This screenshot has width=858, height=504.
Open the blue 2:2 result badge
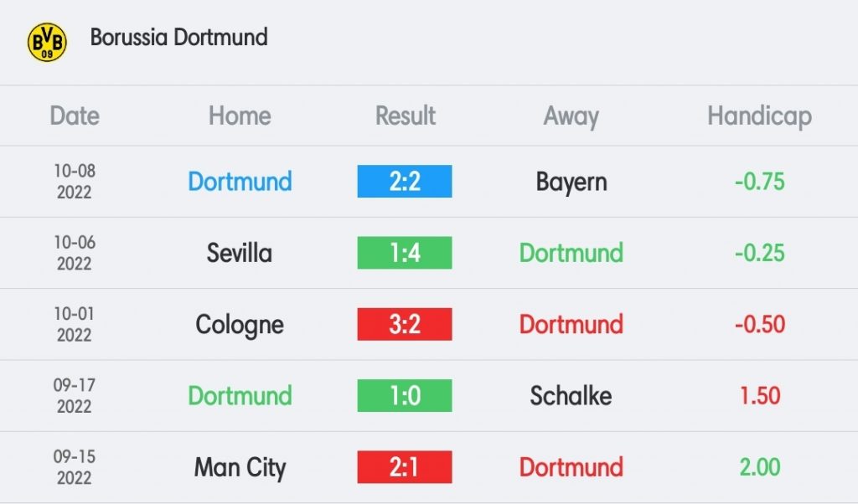(405, 182)
